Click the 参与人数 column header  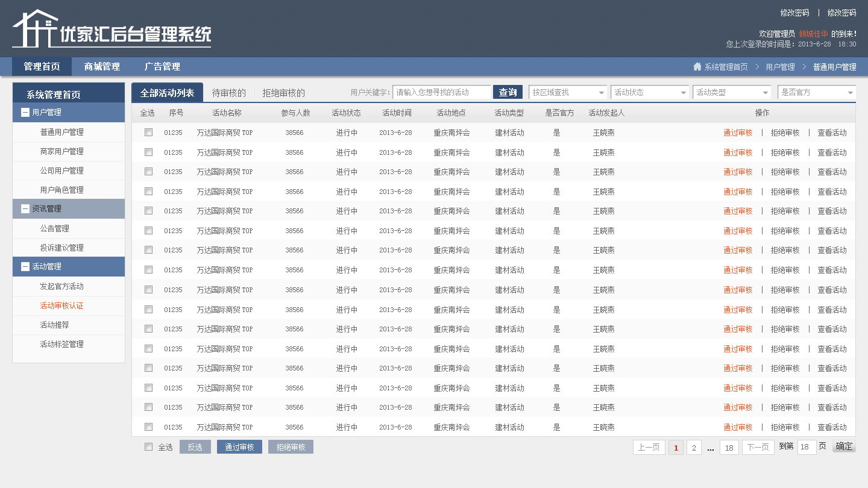tap(295, 113)
